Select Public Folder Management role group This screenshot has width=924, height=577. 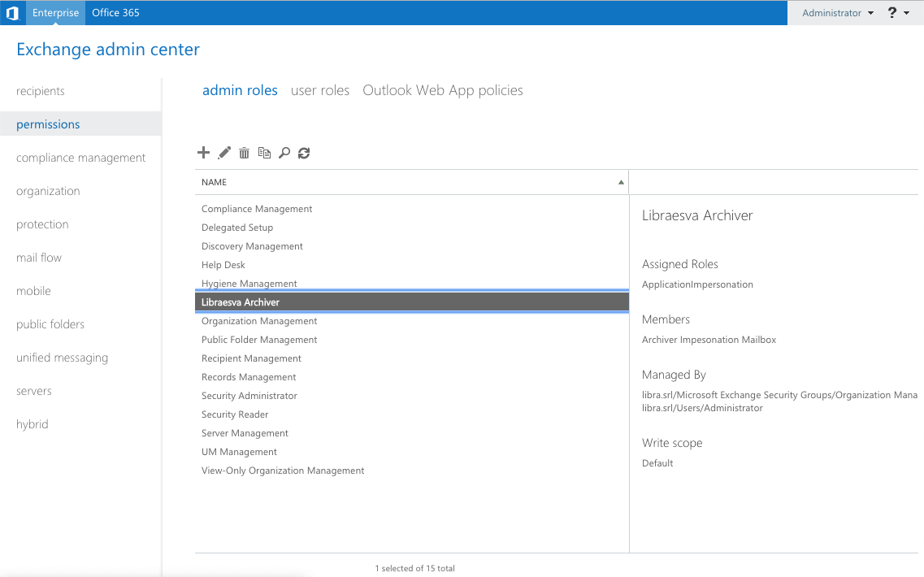point(412,340)
